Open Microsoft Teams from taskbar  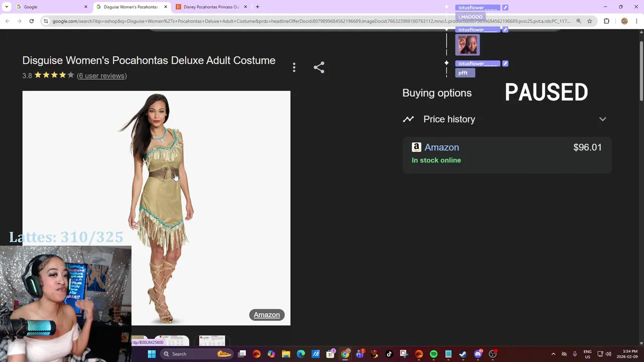click(360, 354)
